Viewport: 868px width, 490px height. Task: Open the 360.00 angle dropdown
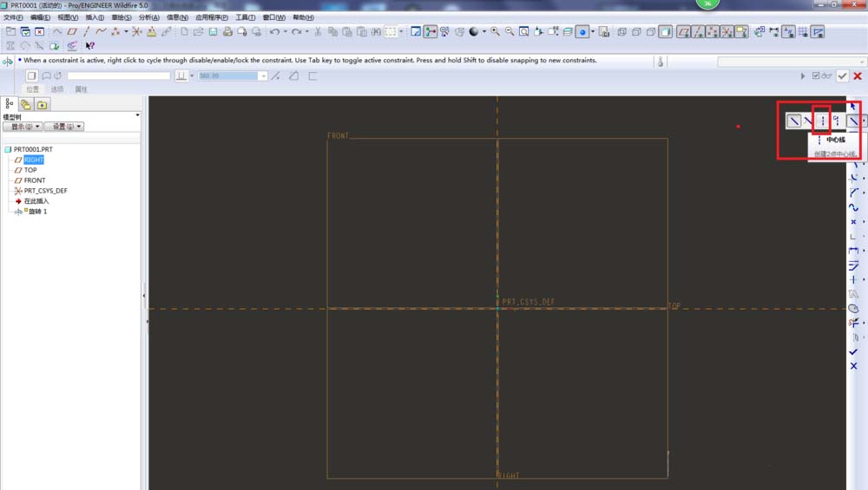click(263, 76)
